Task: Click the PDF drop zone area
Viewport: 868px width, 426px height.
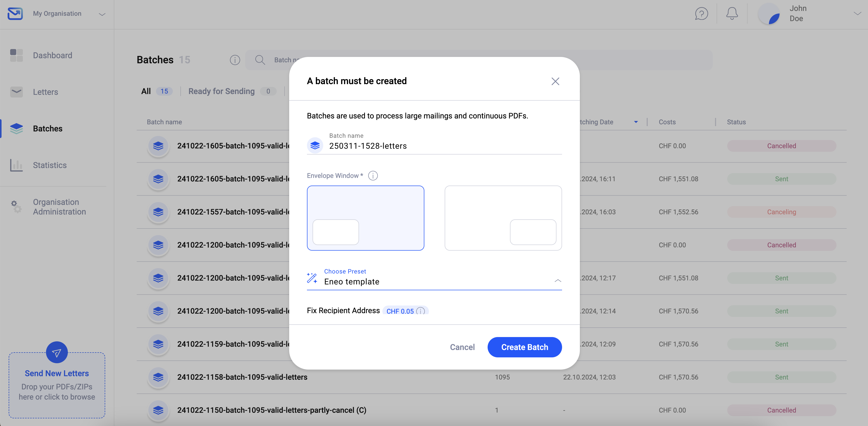Action: [x=57, y=385]
